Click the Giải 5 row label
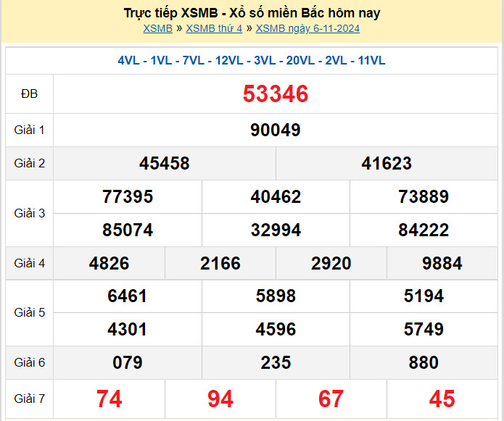Viewport: 504px width, 421px height. pos(29,312)
